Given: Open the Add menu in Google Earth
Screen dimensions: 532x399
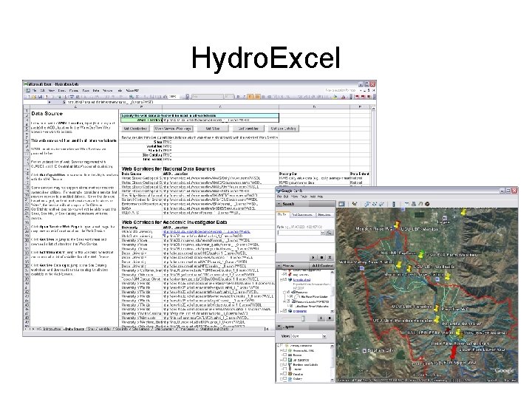Looking at the screenshot, I should pos(313,197).
